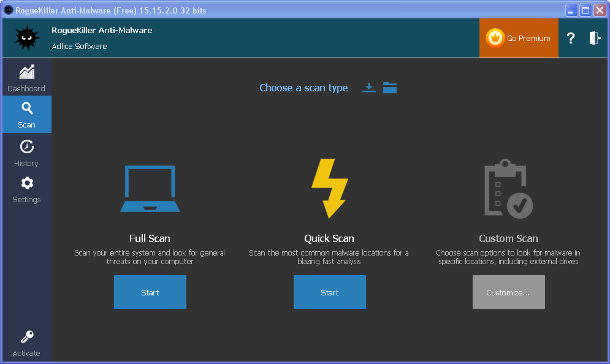This screenshot has width=610, height=364.
Task: Start the Full Scan
Action: tap(150, 292)
